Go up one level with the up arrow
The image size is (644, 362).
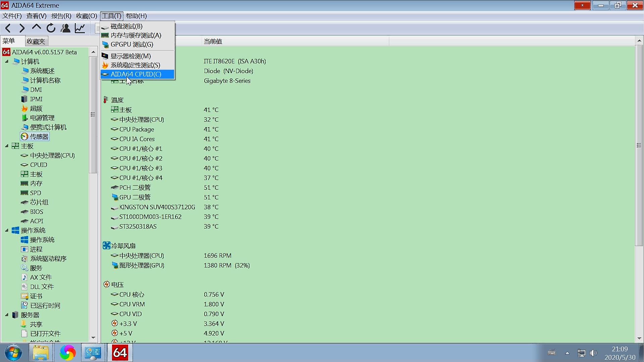pyautogui.click(x=36, y=28)
